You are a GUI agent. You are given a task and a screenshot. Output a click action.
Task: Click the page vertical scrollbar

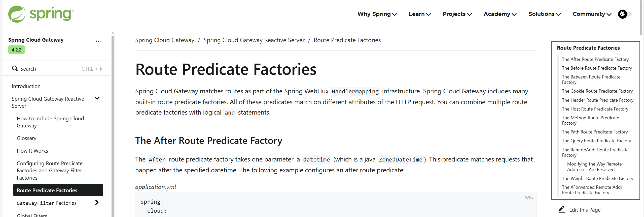pyautogui.click(x=641, y=18)
